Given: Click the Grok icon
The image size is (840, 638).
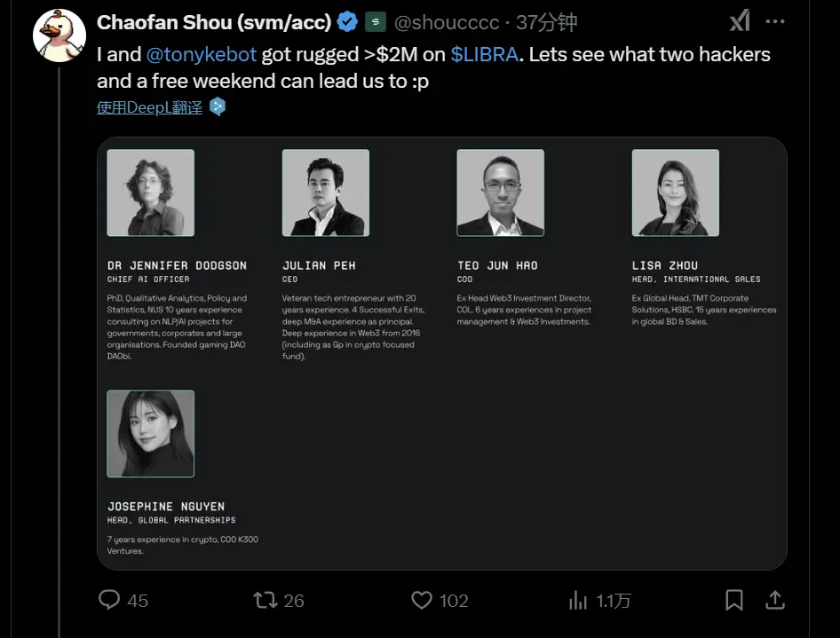Looking at the screenshot, I should click(739, 21).
